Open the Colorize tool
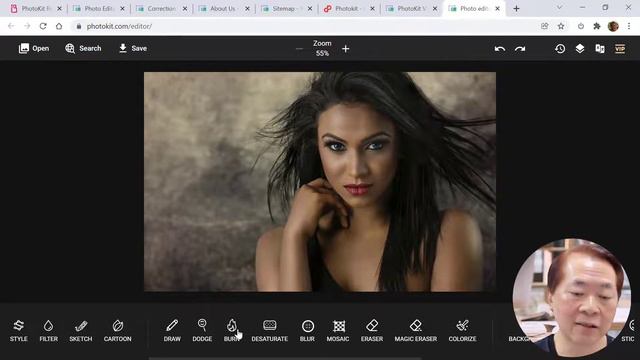Image resolution: width=640 pixels, height=360 pixels. tap(462, 331)
